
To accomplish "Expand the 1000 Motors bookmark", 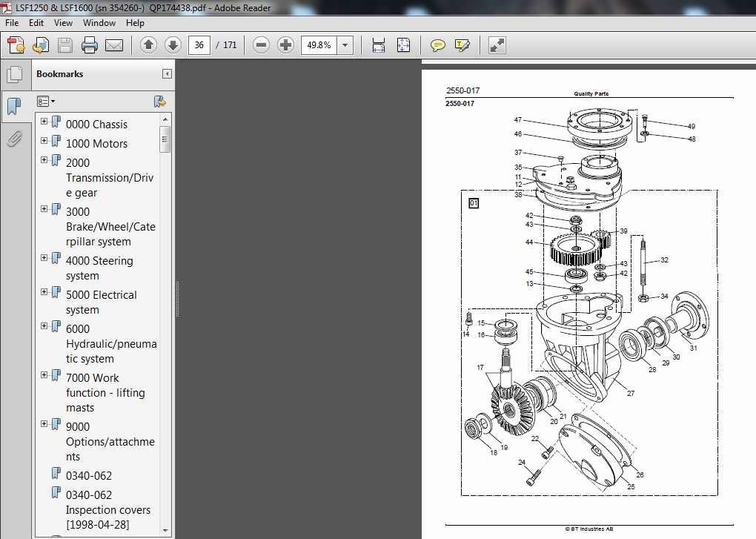I will [44, 140].
